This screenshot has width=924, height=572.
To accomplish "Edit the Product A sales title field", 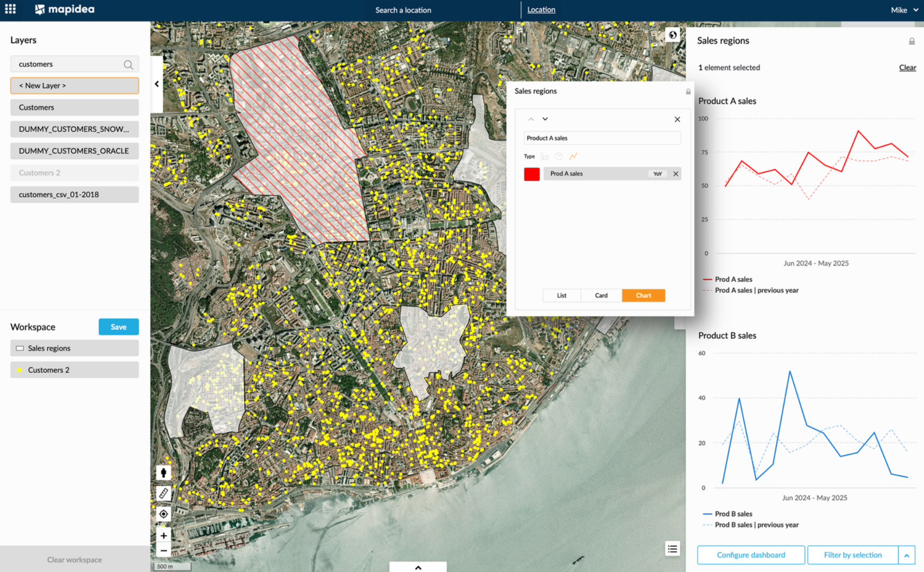I will [x=602, y=138].
